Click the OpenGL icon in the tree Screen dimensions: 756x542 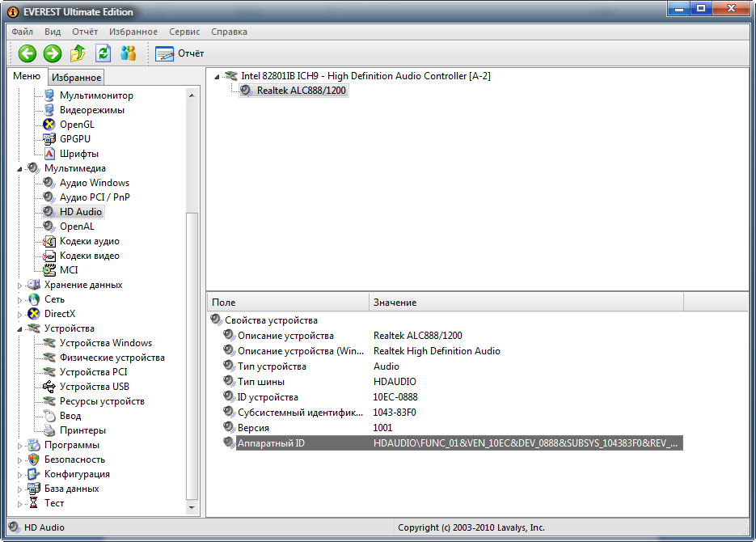pos(49,125)
